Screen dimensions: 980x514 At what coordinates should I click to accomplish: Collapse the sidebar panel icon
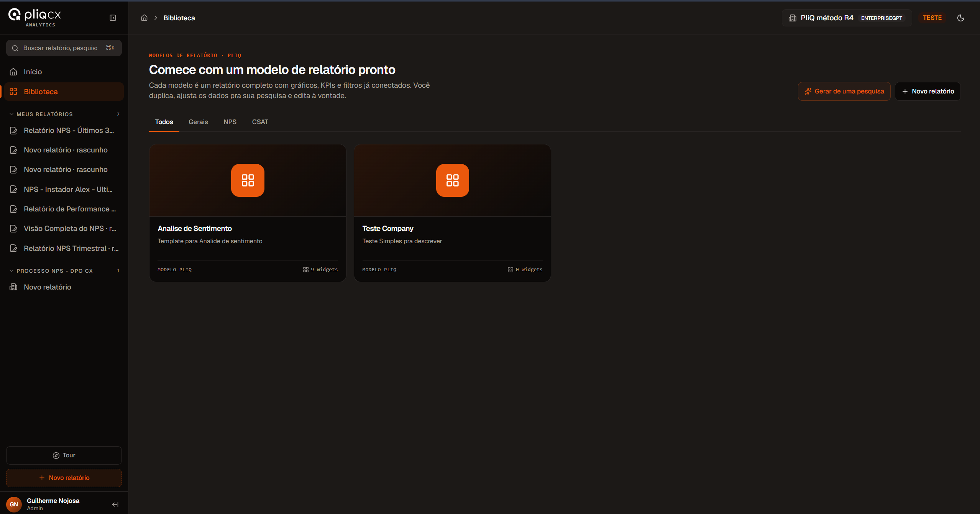tap(113, 18)
